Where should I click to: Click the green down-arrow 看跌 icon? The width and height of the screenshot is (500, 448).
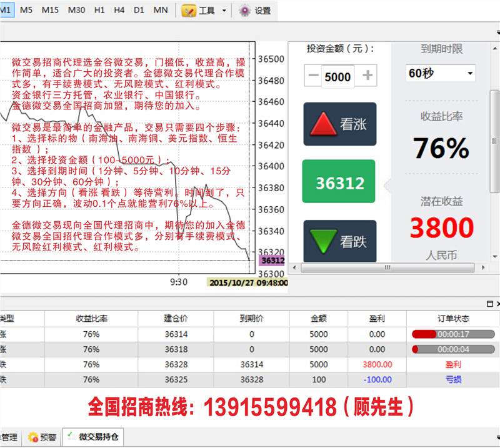click(324, 241)
